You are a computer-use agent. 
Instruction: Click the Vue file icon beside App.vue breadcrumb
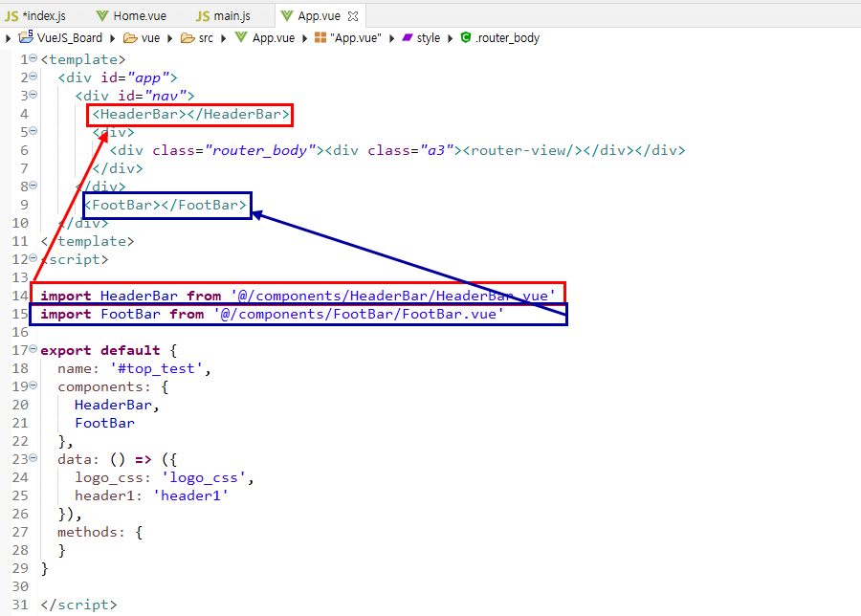241,37
